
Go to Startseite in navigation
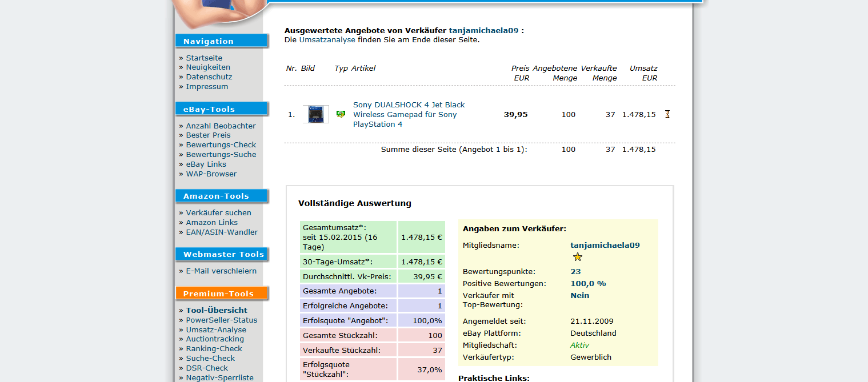tap(204, 58)
